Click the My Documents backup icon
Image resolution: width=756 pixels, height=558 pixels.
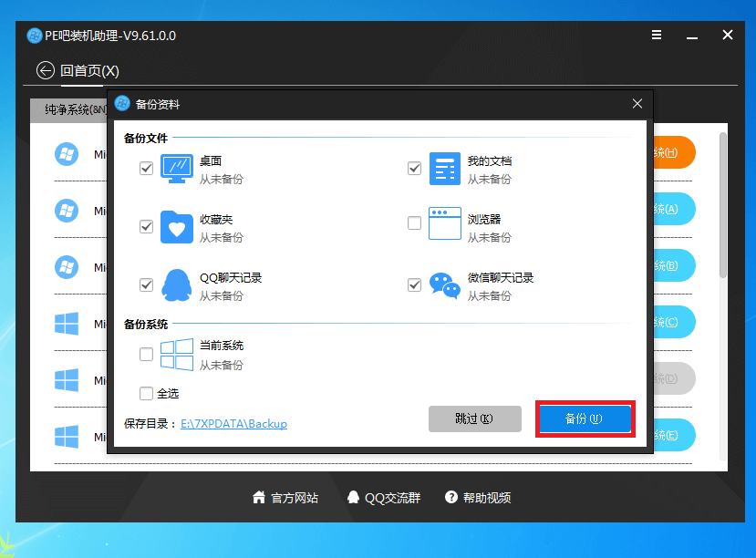(445, 169)
